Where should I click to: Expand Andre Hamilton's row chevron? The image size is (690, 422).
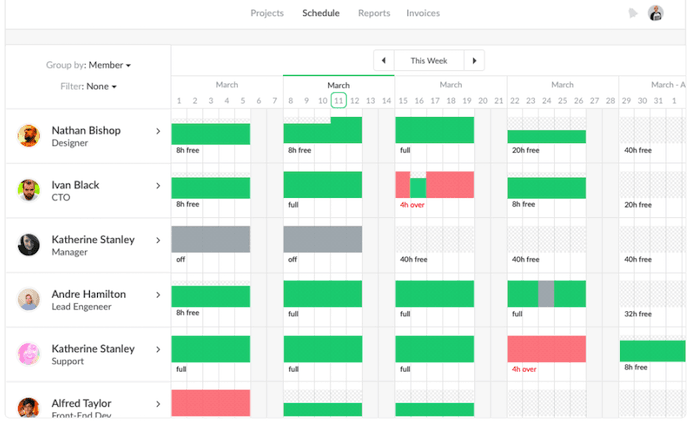tap(158, 295)
